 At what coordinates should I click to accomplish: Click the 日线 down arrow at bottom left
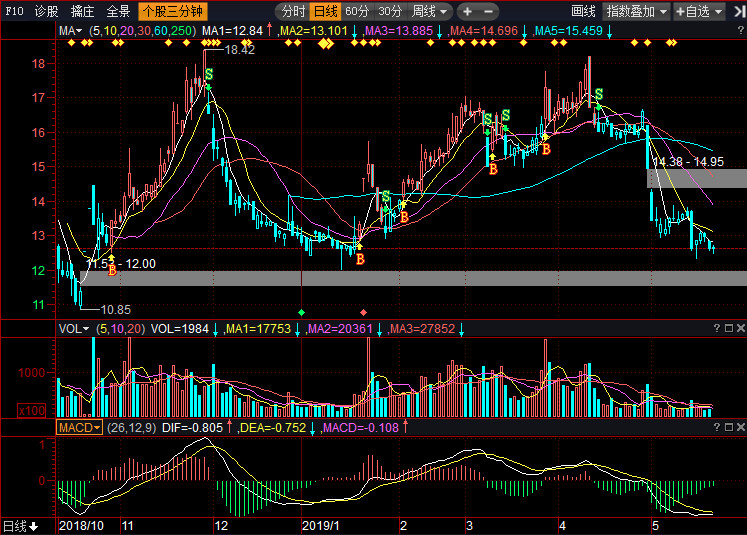tap(33, 526)
